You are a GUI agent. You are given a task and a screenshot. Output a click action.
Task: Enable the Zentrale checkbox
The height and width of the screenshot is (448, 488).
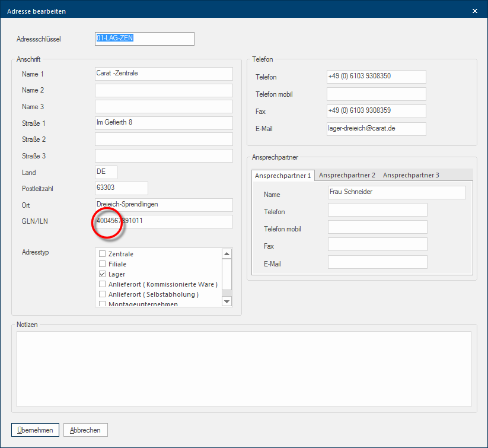pyautogui.click(x=102, y=254)
